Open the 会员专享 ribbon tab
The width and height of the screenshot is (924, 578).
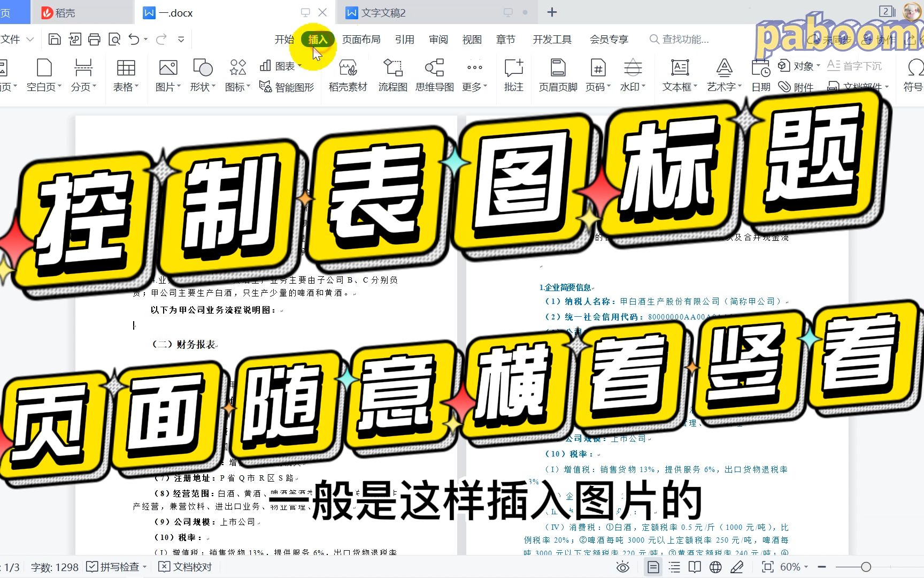(x=609, y=40)
